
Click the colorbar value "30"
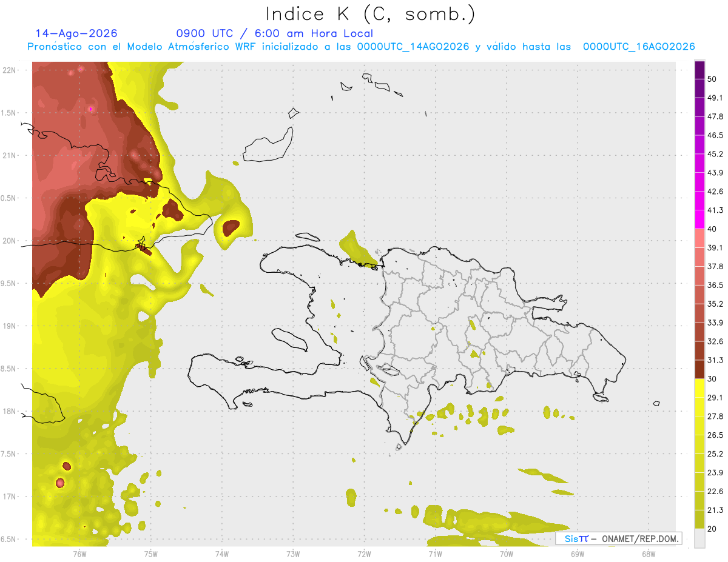click(712, 379)
